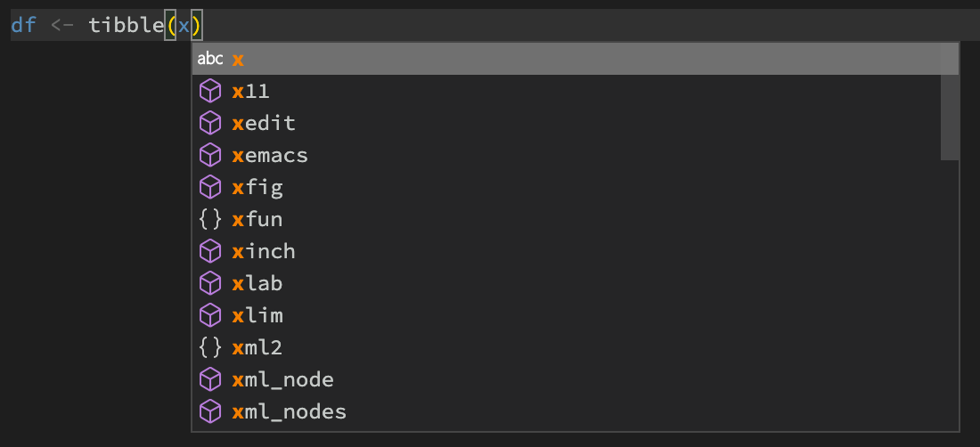The height and width of the screenshot is (447, 980).
Task: Click the braces icon beside xfun
Action: coord(209,219)
